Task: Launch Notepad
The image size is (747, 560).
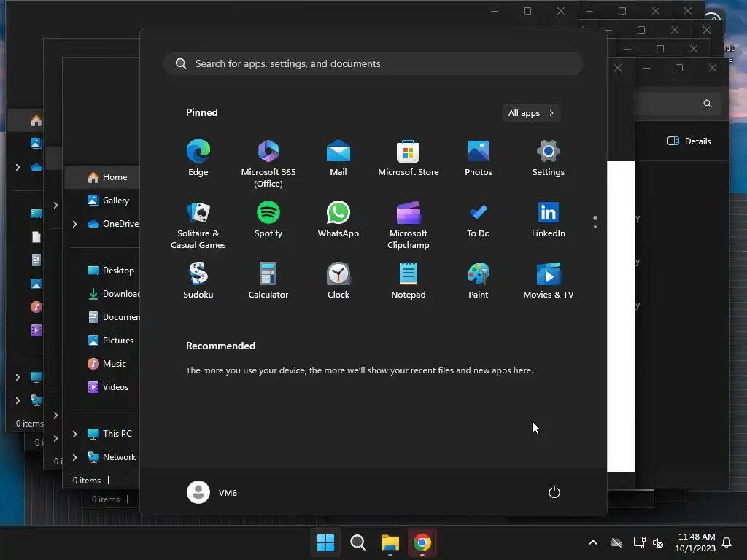Action: [x=409, y=281]
